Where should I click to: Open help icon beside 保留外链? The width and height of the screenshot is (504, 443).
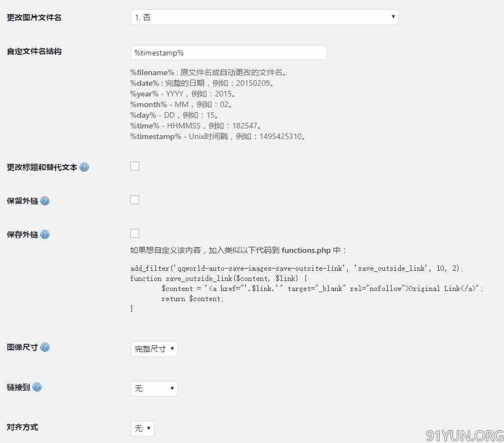coord(45,201)
